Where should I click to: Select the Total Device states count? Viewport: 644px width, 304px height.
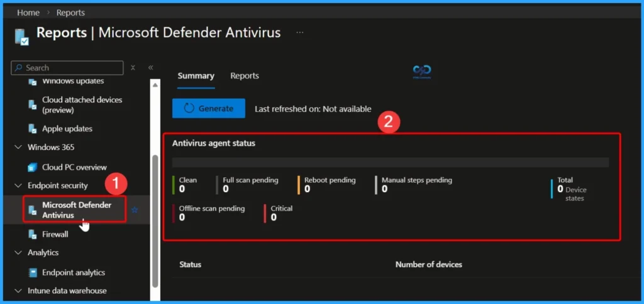click(560, 189)
